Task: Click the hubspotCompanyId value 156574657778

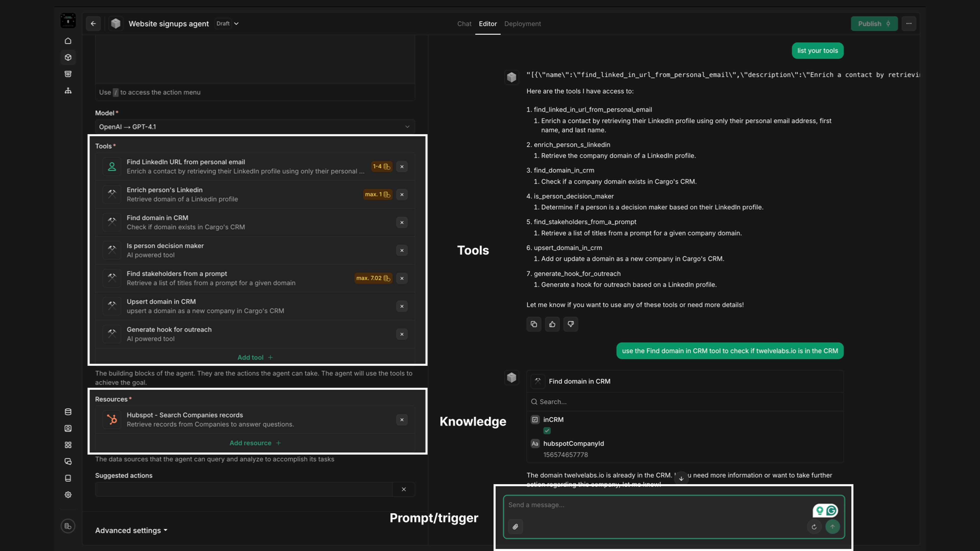Action: pos(565,455)
